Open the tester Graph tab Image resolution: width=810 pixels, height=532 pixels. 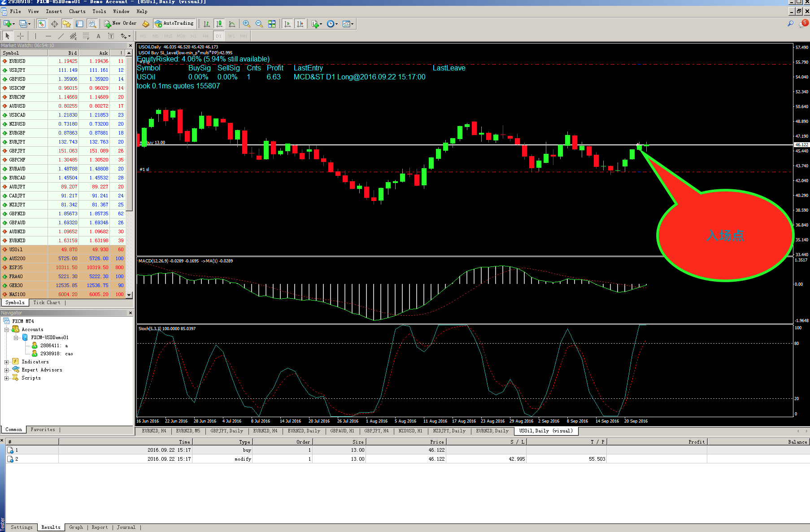(76, 528)
